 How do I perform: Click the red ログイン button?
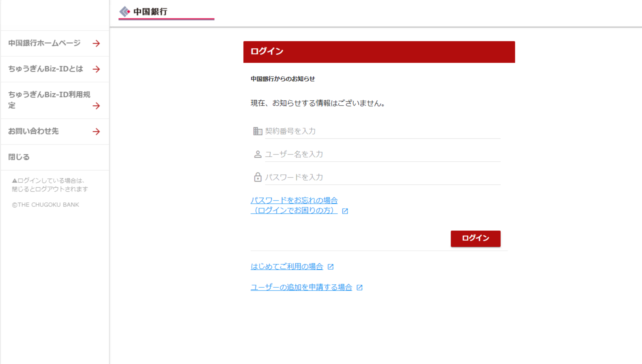tap(476, 239)
